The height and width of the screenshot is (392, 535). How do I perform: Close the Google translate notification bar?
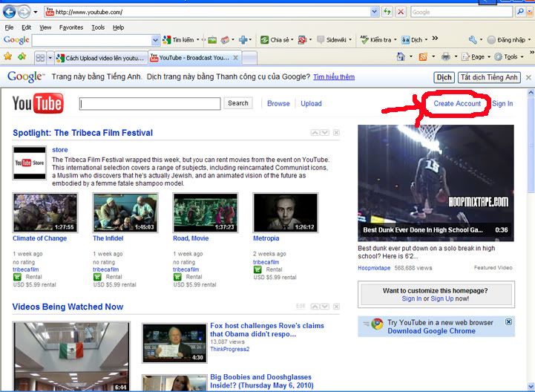point(528,77)
